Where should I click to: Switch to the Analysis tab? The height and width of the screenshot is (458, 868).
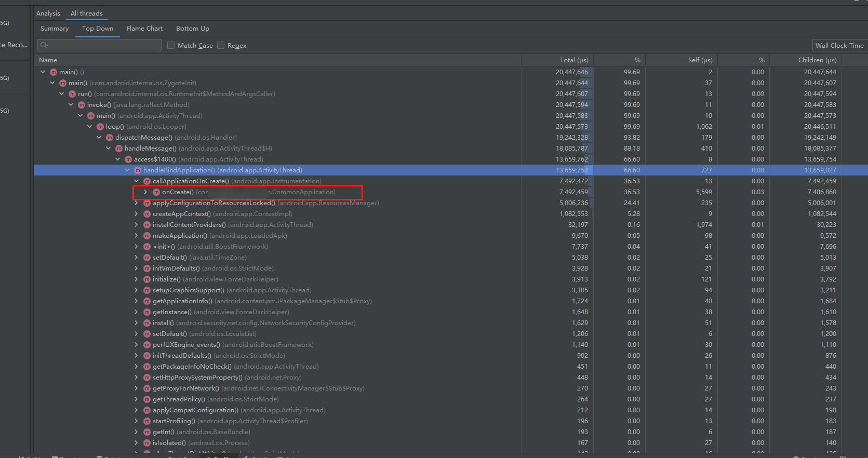pos(48,14)
